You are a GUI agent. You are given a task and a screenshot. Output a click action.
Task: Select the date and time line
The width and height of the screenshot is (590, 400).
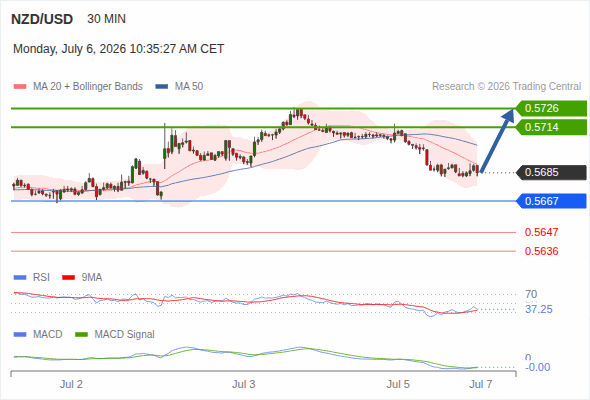119,49
